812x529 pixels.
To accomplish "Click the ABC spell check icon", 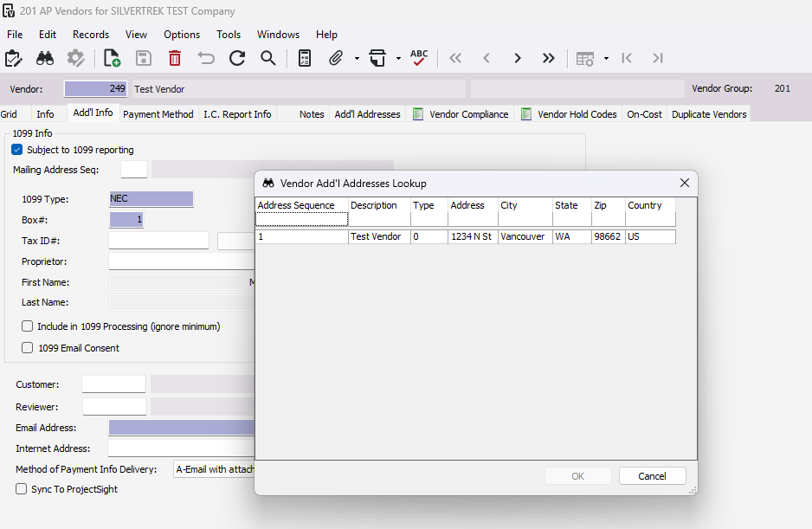I will click(418, 57).
